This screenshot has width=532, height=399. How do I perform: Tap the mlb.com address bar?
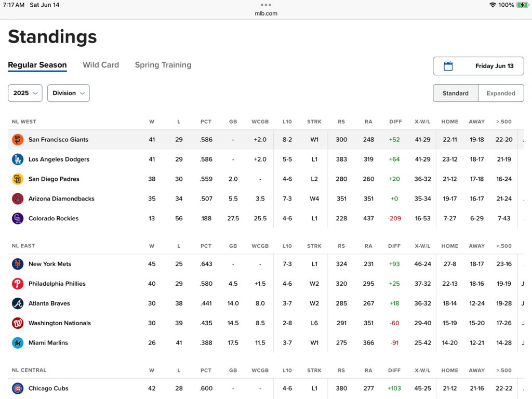(266, 13)
